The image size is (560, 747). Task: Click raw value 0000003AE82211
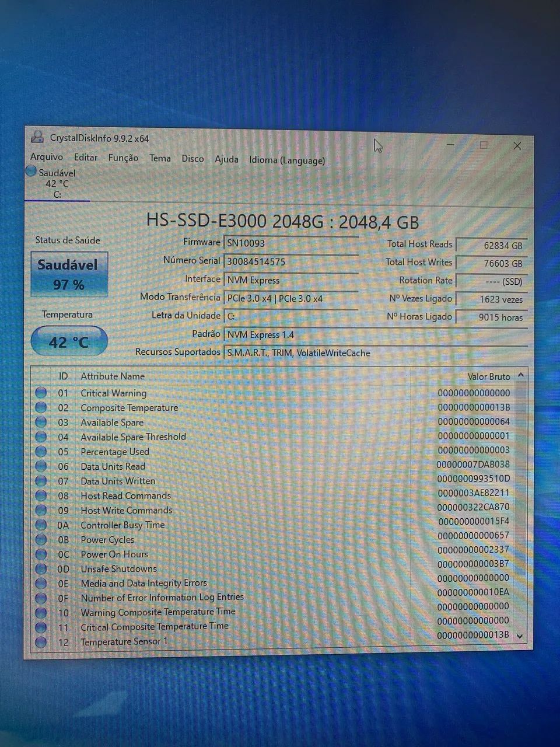pos(473,493)
